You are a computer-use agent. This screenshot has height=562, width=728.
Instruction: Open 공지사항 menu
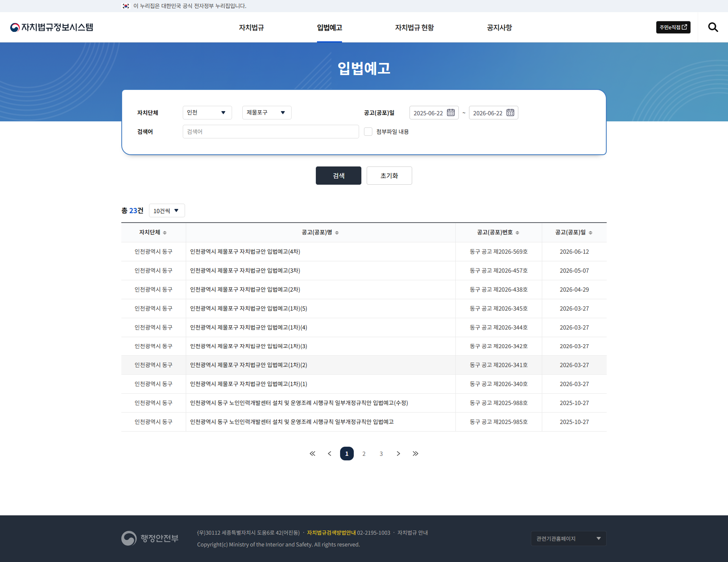click(499, 27)
